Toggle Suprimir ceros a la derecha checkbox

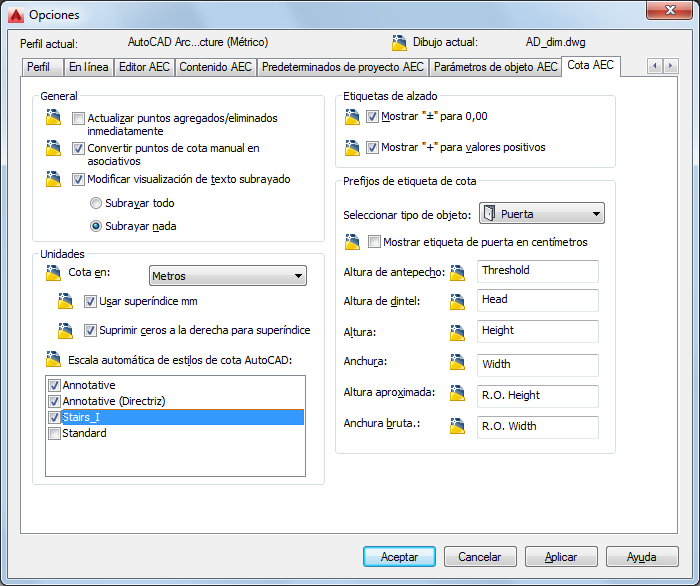click(90, 331)
